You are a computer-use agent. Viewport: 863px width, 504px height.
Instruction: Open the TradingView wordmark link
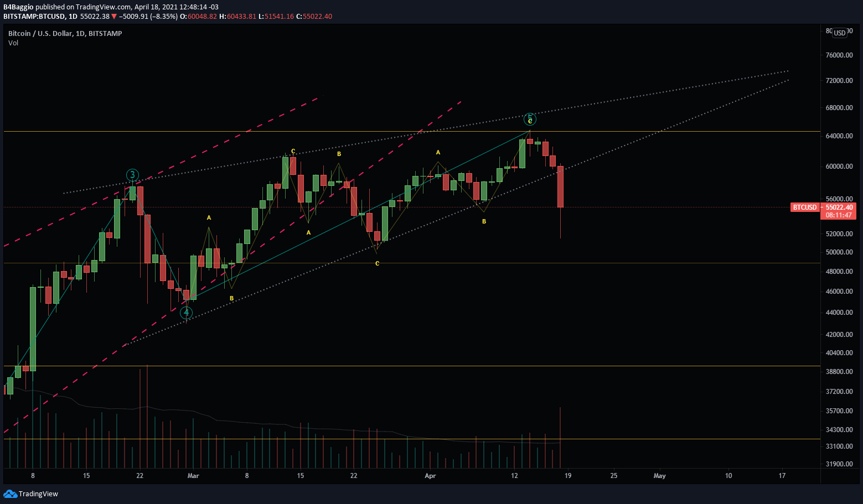[x=38, y=493]
